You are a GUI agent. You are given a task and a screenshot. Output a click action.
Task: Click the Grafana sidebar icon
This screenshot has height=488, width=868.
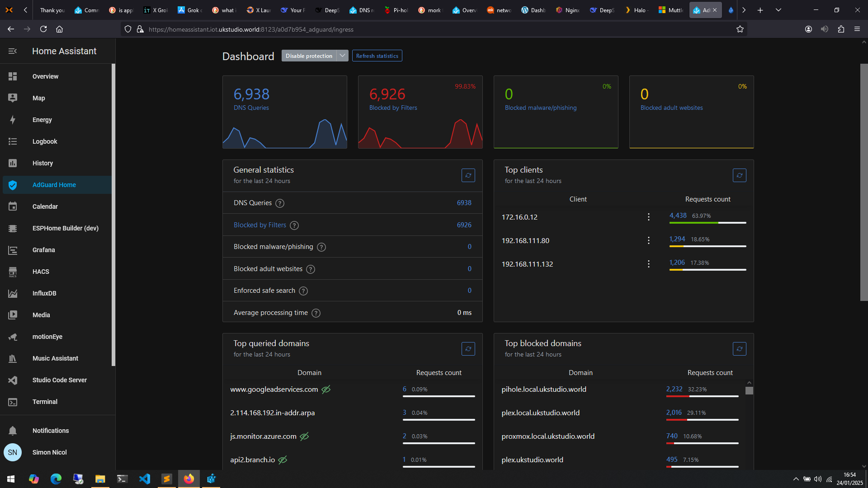tap(13, 250)
